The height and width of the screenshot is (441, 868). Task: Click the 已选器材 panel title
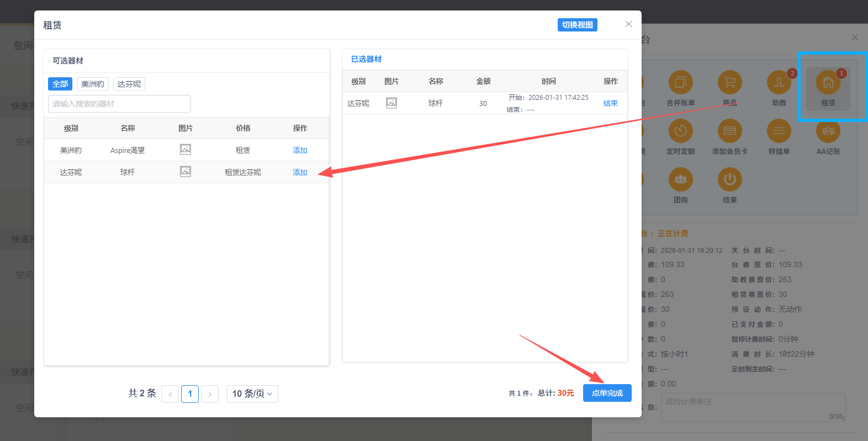coord(367,59)
